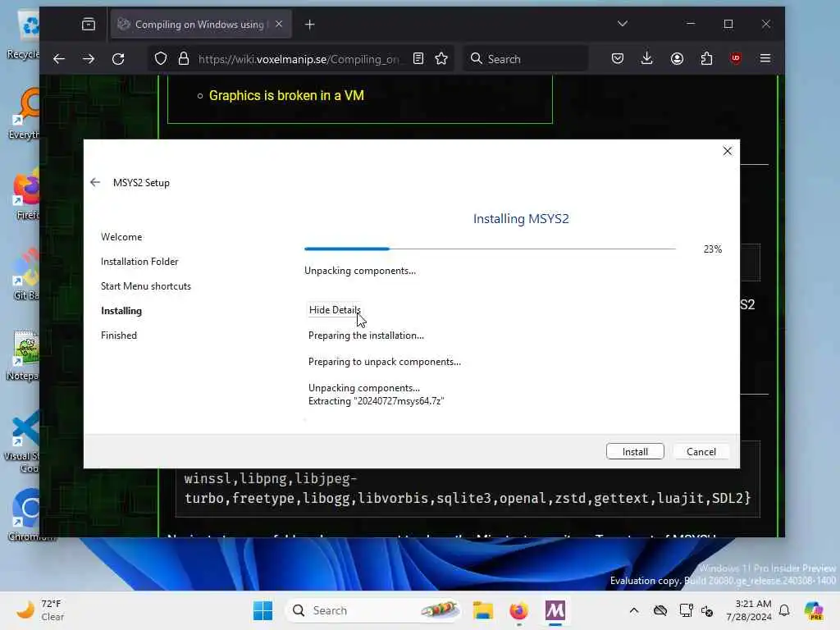
Task: Select the Installing step
Action: (x=121, y=311)
